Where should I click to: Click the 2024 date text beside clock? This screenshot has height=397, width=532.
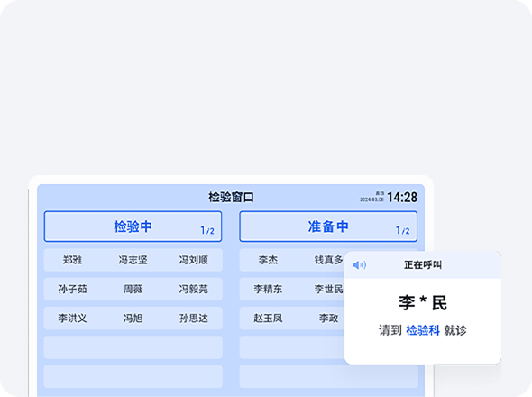371,199
